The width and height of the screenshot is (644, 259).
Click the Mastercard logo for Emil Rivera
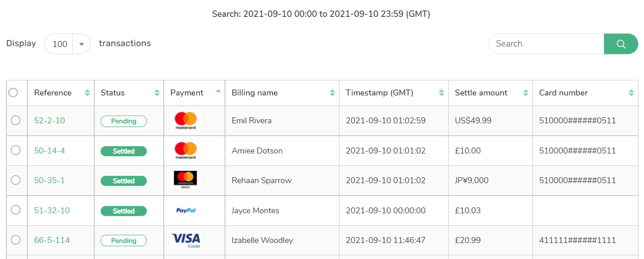point(185,121)
